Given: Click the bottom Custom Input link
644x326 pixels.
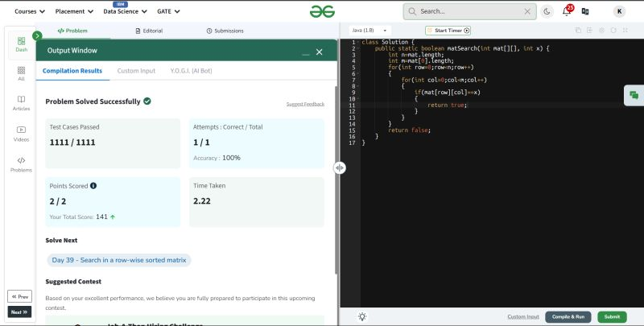Looking at the screenshot, I should click(523, 316).
